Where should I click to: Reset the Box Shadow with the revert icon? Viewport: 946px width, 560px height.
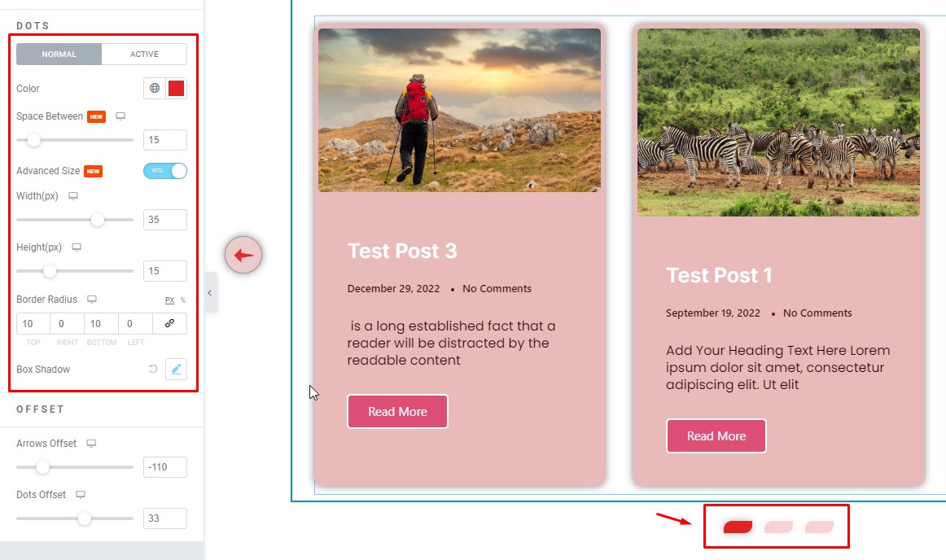coord(153,369)
